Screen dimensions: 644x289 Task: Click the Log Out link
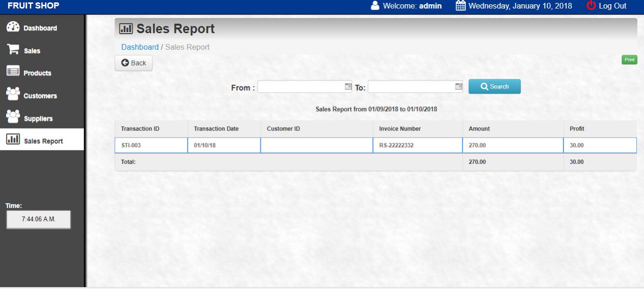click(x=612, y=6)
